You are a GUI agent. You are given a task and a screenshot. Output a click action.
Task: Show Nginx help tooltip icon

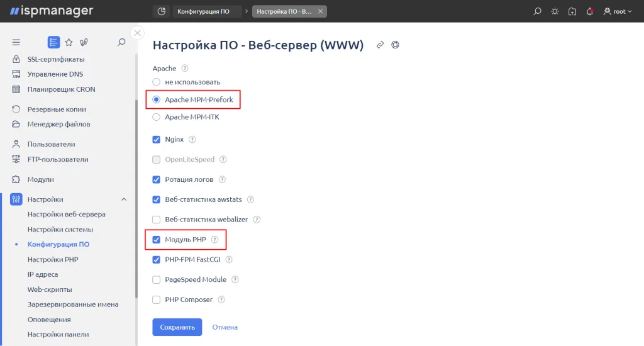pyautogui.click(x=192, y=139)
